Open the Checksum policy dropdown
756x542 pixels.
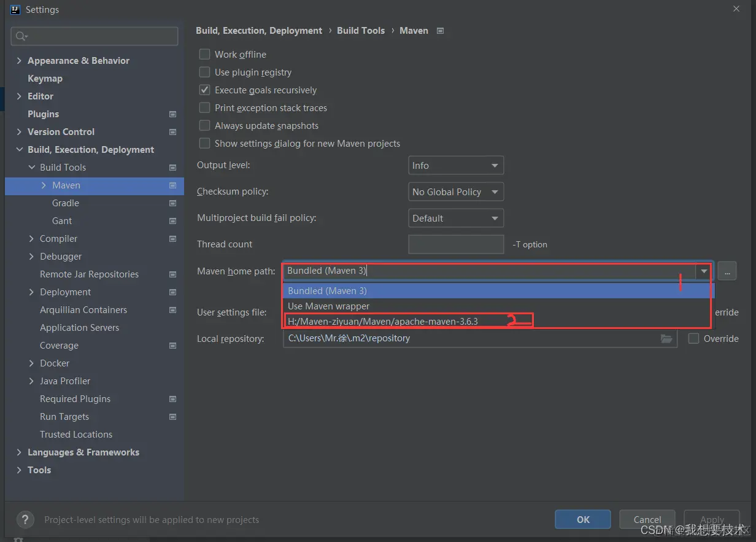point(456,192)
